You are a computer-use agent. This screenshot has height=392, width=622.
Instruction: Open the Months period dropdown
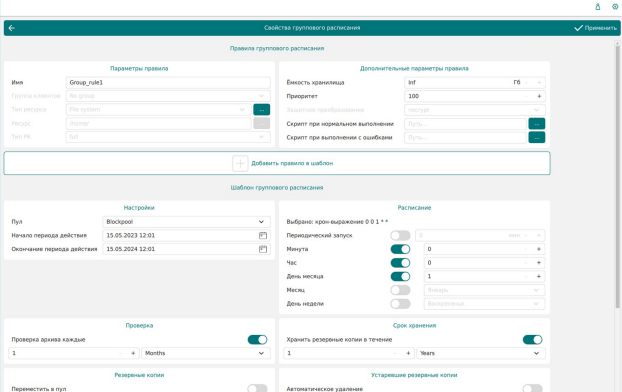206,353
